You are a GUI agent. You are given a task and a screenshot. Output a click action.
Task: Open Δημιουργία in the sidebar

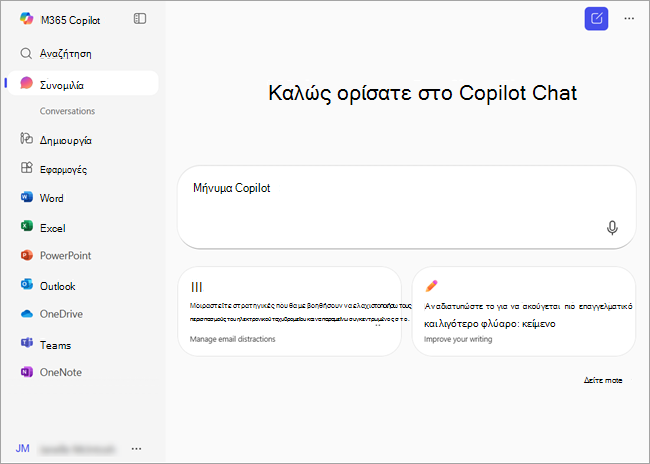(x=65, y=141)
